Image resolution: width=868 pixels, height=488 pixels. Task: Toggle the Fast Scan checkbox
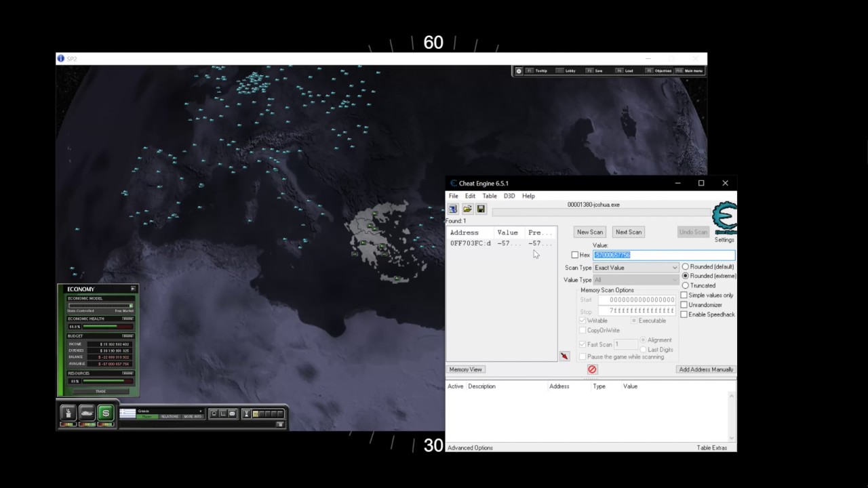click(583, 344)
